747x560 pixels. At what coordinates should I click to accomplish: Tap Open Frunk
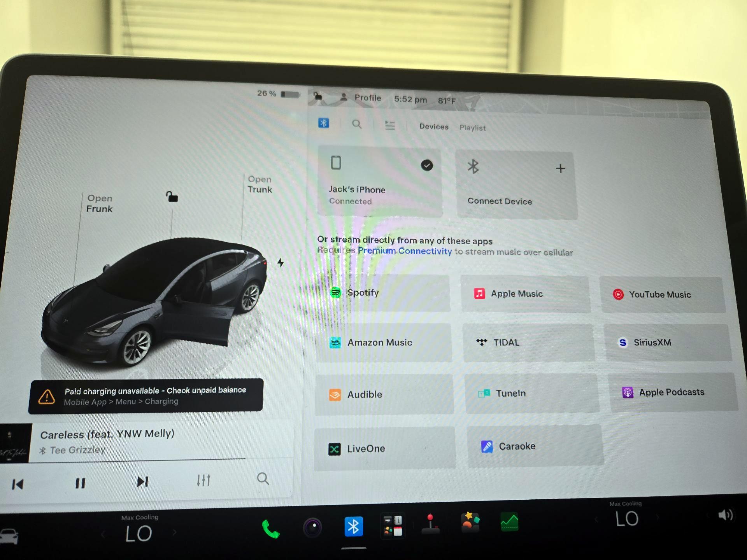[99, 203]
